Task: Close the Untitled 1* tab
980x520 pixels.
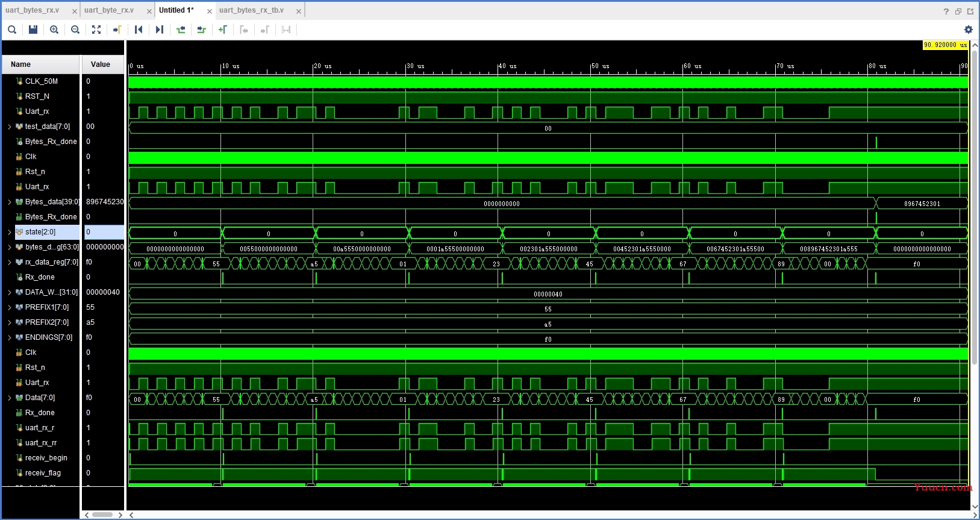Action: tap(210, 11)
